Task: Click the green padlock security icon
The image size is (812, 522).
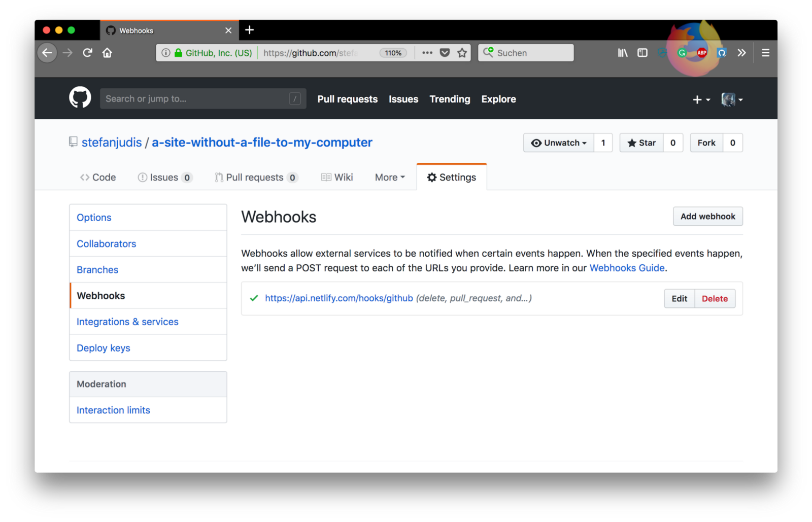Action: pyautogui.click(x=178, y=53)
